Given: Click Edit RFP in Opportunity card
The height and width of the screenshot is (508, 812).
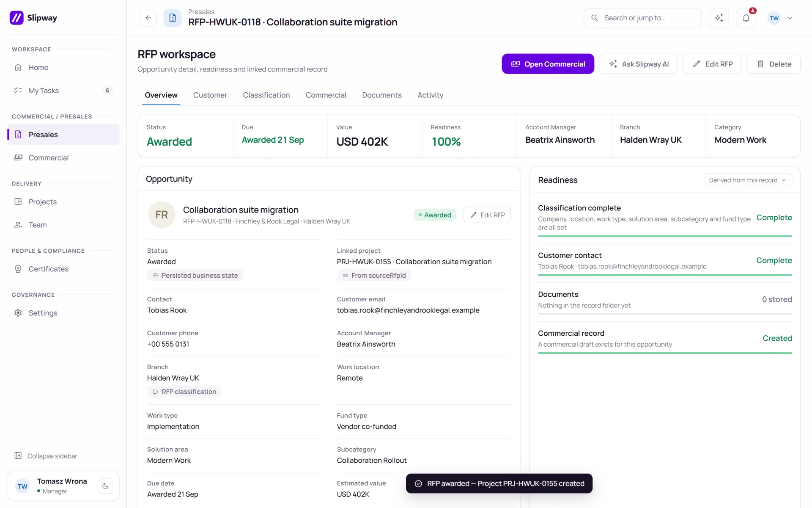Looking at the screenshot, I should 487,215.
